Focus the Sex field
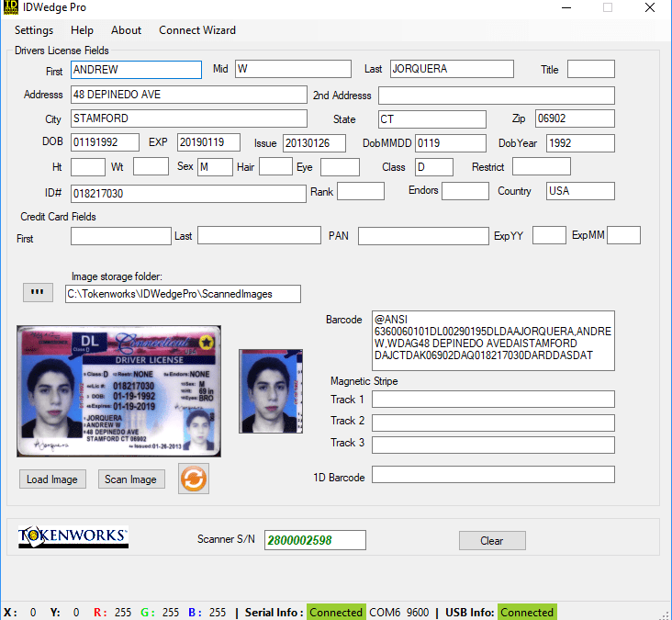The height and width of the screenshot is (620, 672). (x=215, y=167)
